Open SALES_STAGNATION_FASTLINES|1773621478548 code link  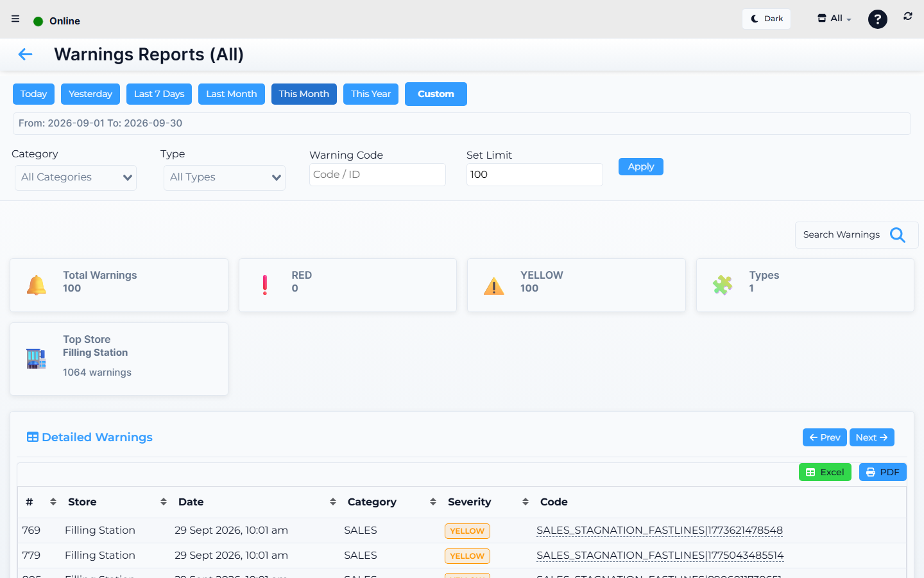tap(660, 530)
